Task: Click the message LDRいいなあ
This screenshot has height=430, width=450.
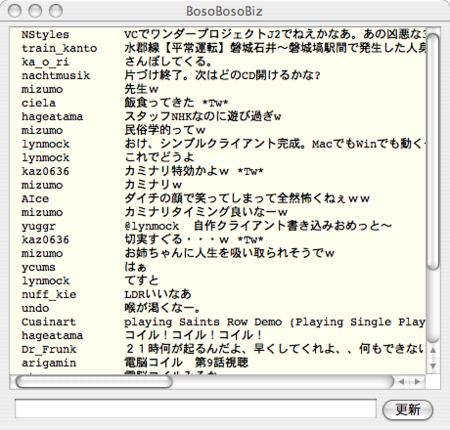Action: 158,294
